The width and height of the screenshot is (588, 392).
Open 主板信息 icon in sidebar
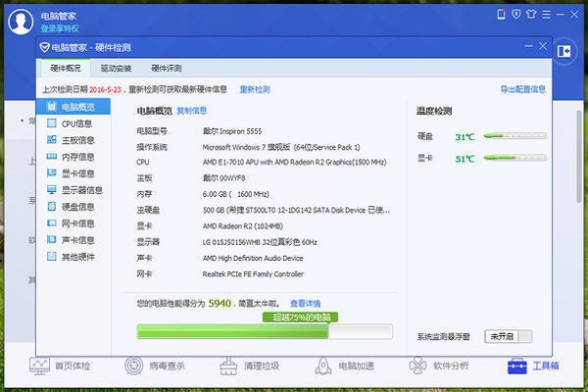[52, 140]
